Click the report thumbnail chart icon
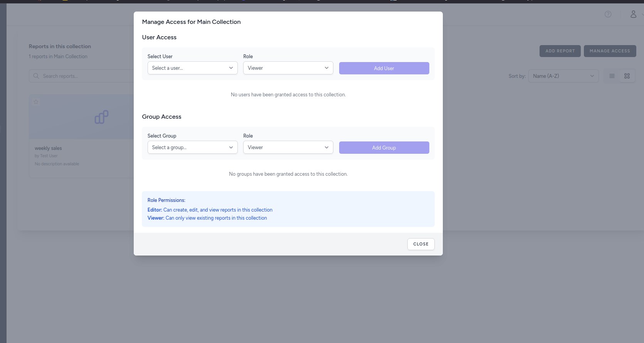The height and width of the screenshot is (343, 644). tap(101, 117)
